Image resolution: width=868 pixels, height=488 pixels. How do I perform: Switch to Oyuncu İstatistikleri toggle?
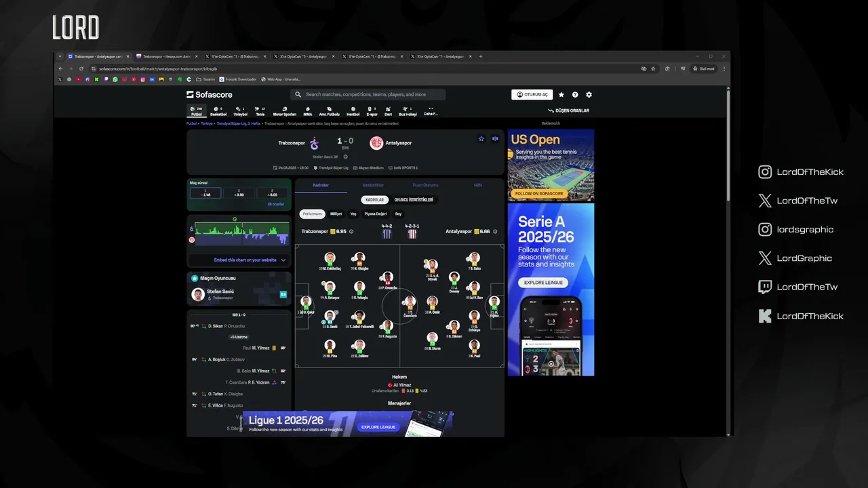point(414,200)
